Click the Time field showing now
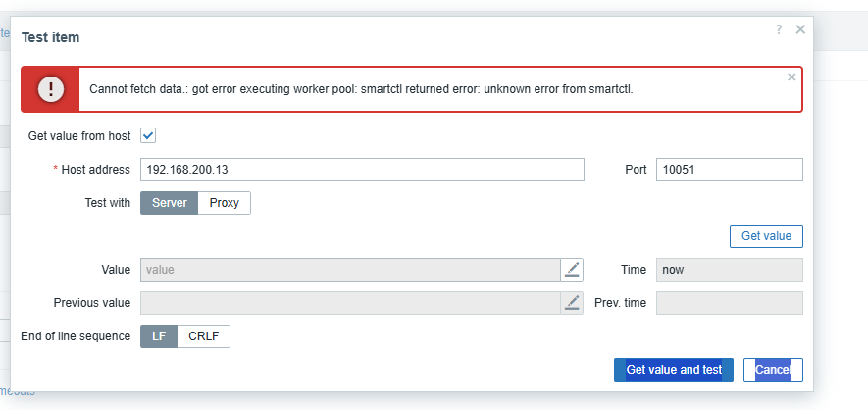The height and width of the screenshot is (410, 868). point(729,270)
